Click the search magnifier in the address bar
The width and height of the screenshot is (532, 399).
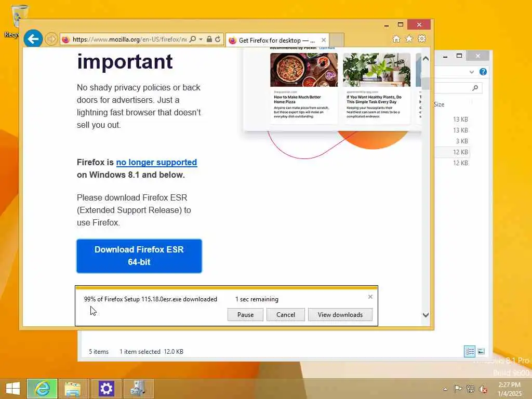click(x=193, y=39)
